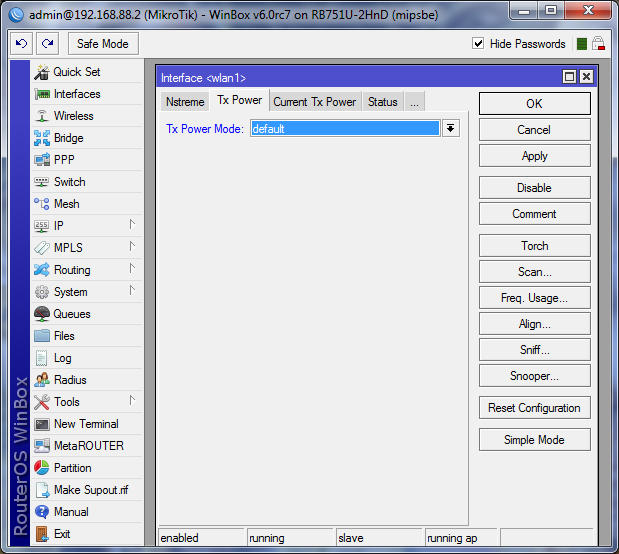
Task: Click 'enabled' status bar text
Action: click(x=180, y=538)
